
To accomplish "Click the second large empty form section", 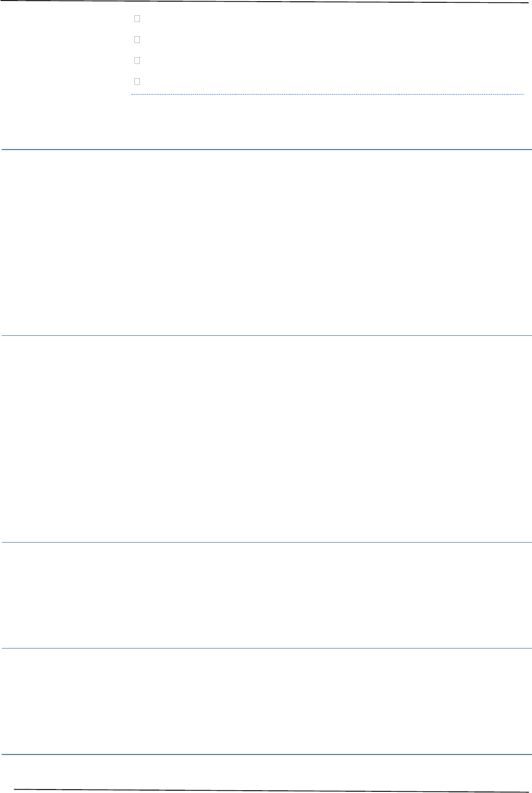I will (266, 440).
